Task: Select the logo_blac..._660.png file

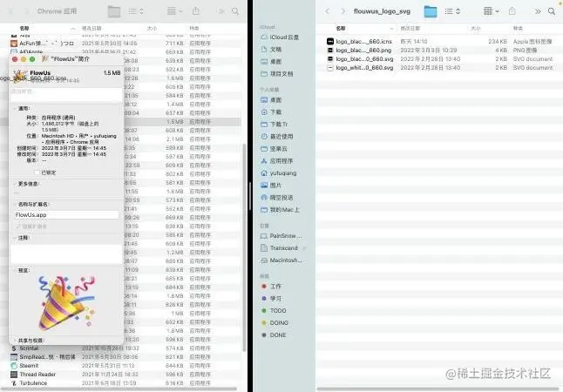Action: [x=439, y=51]
